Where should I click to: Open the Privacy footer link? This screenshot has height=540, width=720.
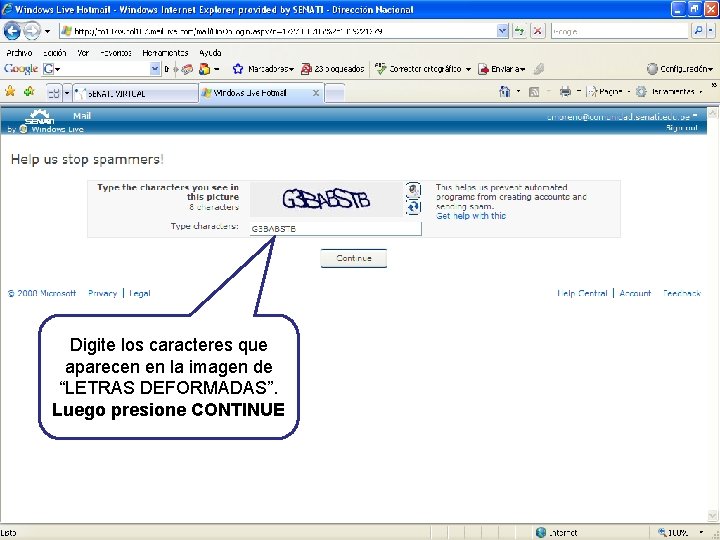[x=102, y=293]
